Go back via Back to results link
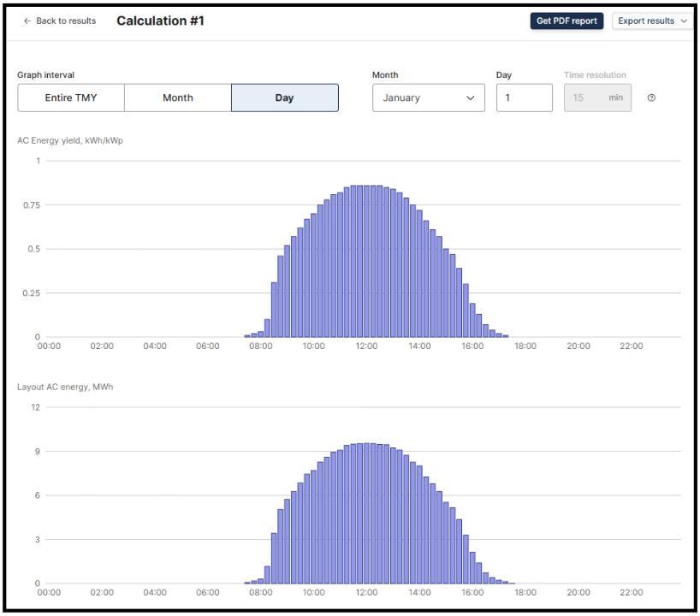This screenshot has height=616, width=700. pyautogui.click(x=66, y=21)
